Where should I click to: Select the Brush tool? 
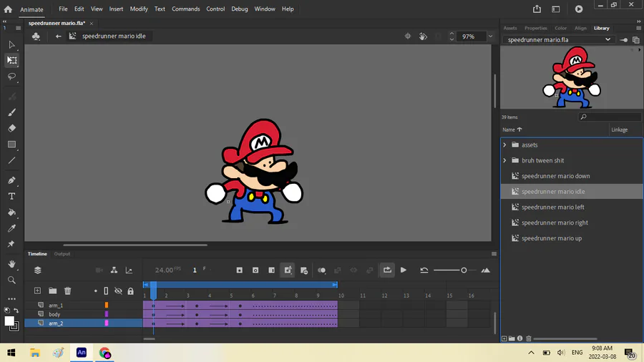point(11,112)
